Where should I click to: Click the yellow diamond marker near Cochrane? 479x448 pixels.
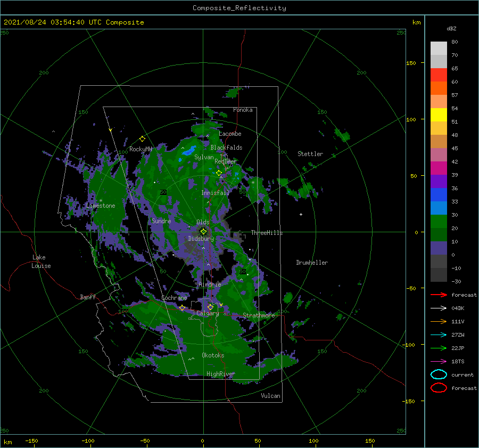[x=183, y=308]
